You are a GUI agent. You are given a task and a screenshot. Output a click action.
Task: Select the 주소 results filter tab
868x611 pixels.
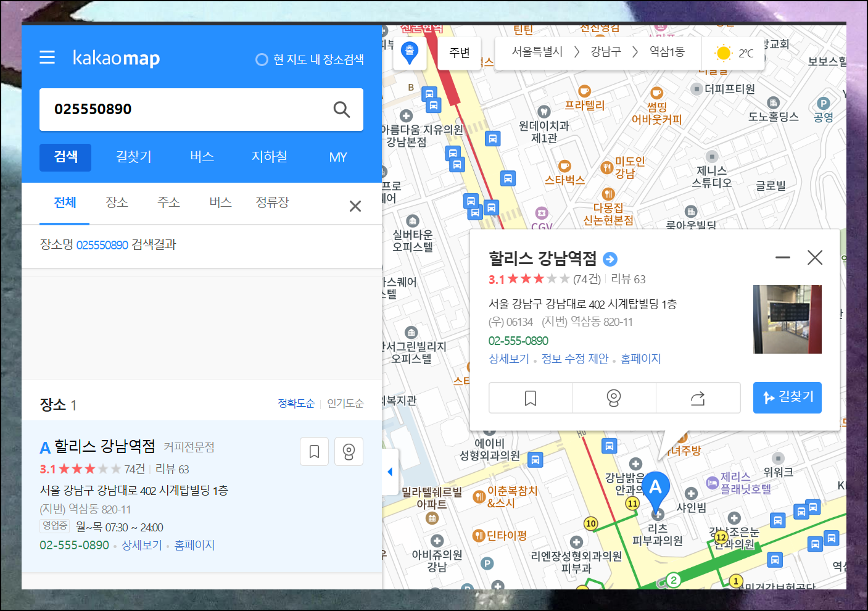coord(168,203)
